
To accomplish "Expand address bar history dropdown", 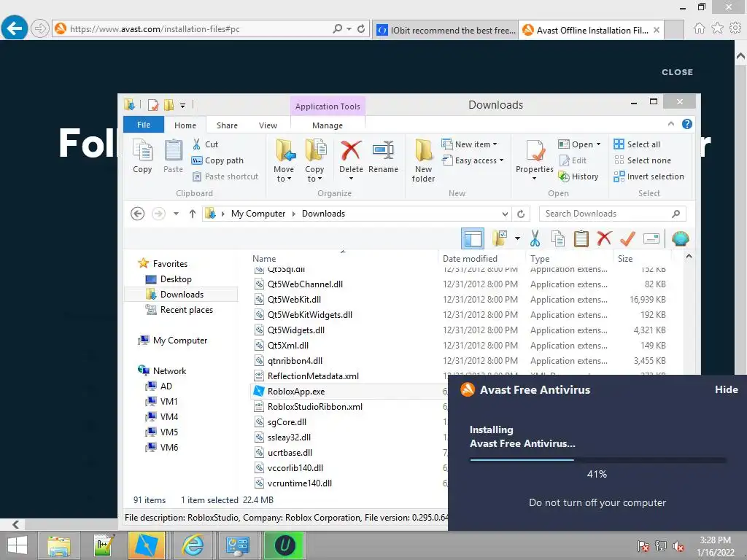I will pyautogui.click(x=505, y=214).
